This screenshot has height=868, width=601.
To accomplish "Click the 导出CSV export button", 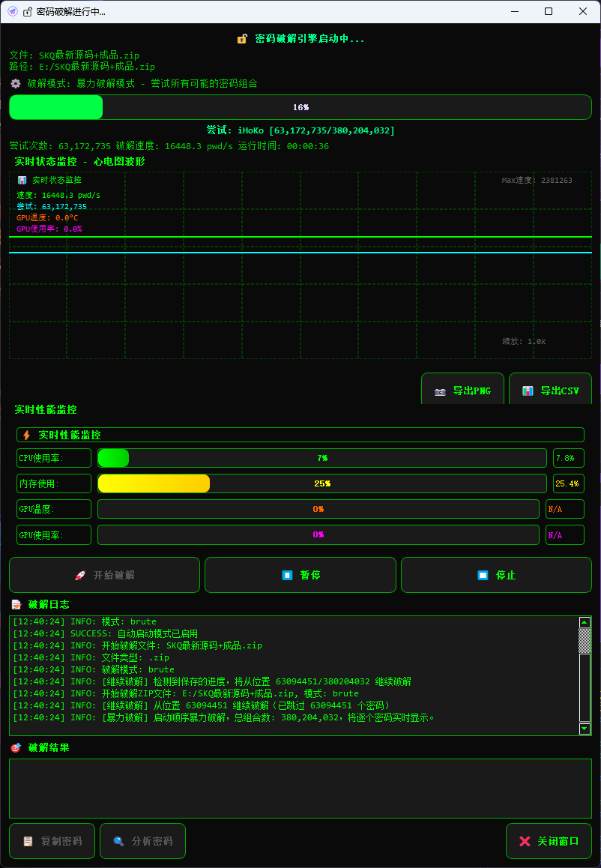I will coord(550,388).
